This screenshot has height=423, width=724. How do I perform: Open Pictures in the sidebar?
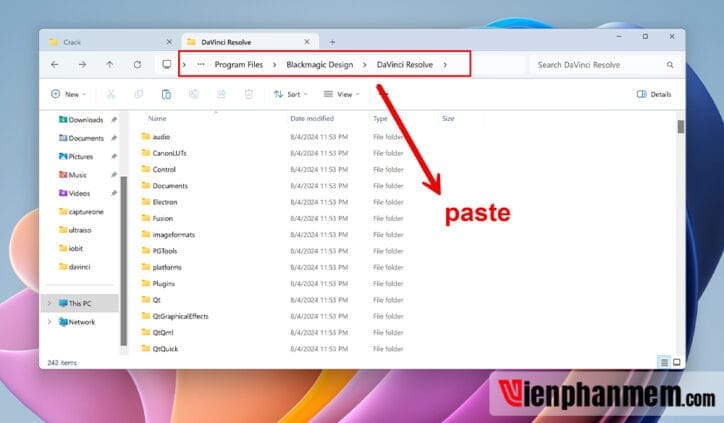[x=76, y=157]
